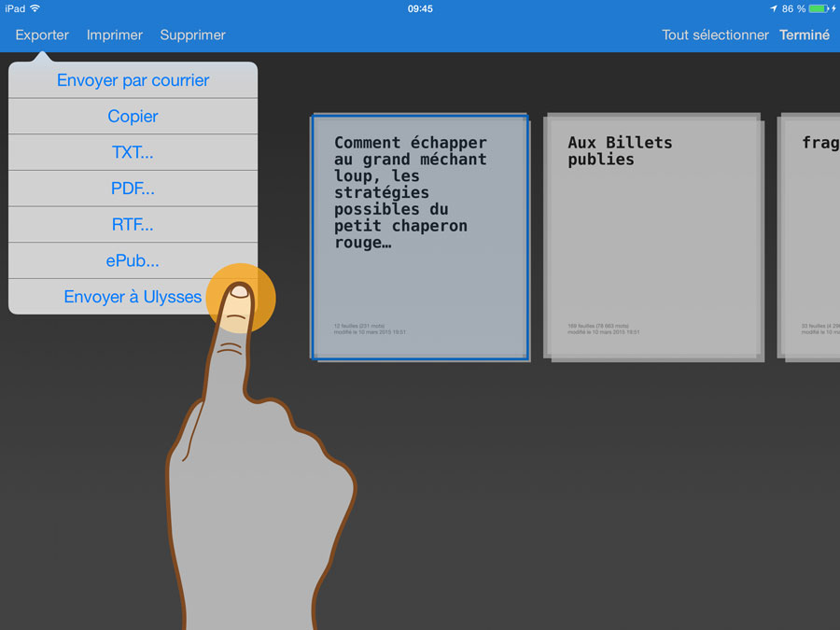Tap Supprimer in the top bar
Image resolution: width=840 pixels, height=630 pixels.
[193, 35]
